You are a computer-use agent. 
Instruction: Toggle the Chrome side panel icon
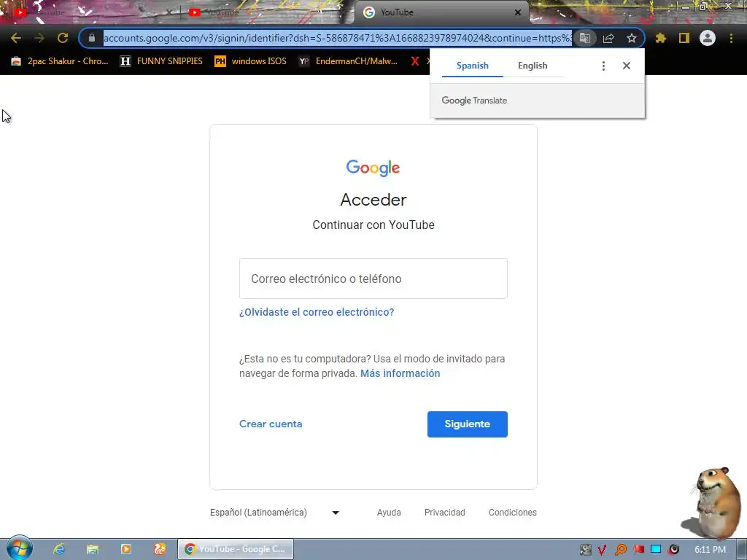tap(684, 38)
